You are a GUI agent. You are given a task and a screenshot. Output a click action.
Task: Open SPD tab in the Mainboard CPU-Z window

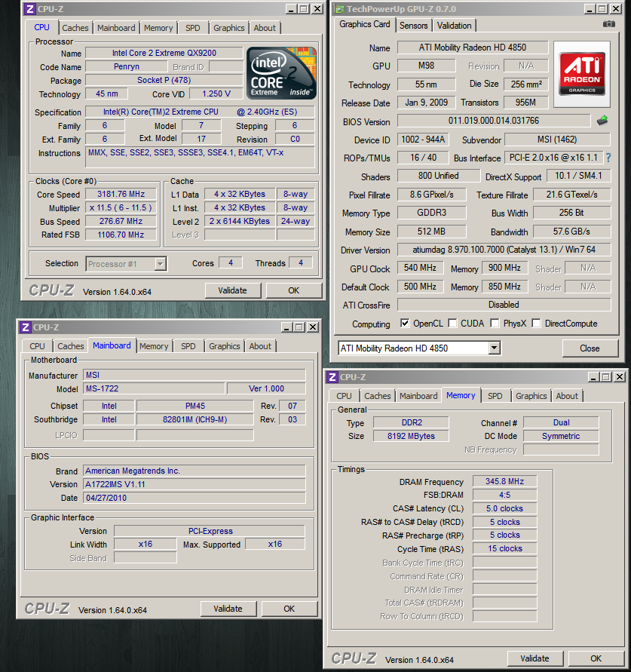pyautogui.click(x=188, y=346)
